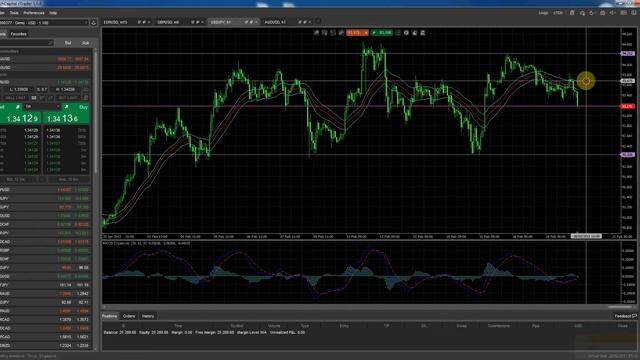This screenshot has height=360, width=640.
Task: Click the red price label on the price axis
Action: pyautogui.click(x=627, y=107)
